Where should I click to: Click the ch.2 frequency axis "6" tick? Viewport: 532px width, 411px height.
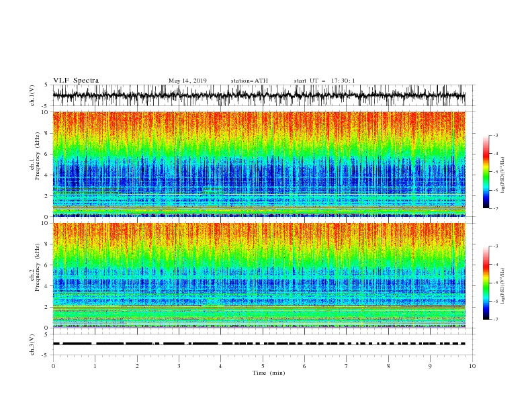pyautogui.click(x=47, y=265)
